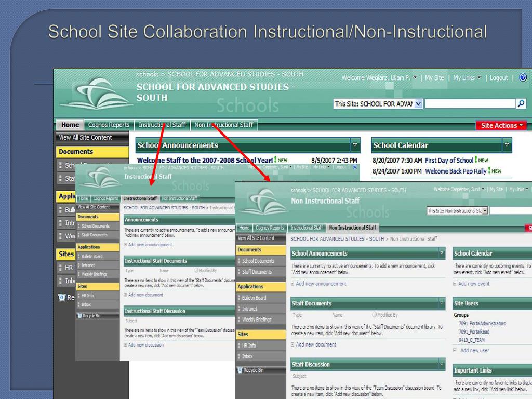Open 'This Site: Non Instructional Sta' scope dropdown
Screen dimensions: 532x399
(485, 211)
